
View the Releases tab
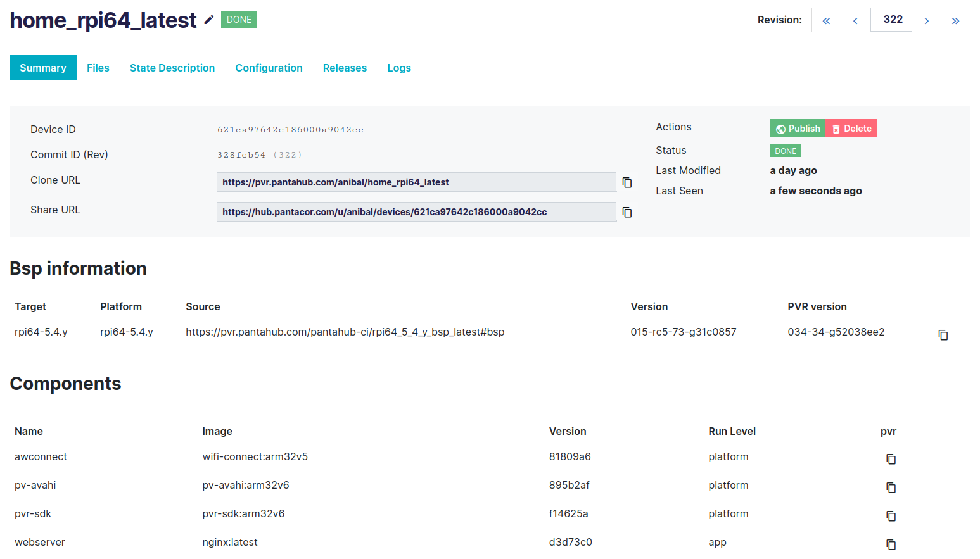(x=345, y=68)
